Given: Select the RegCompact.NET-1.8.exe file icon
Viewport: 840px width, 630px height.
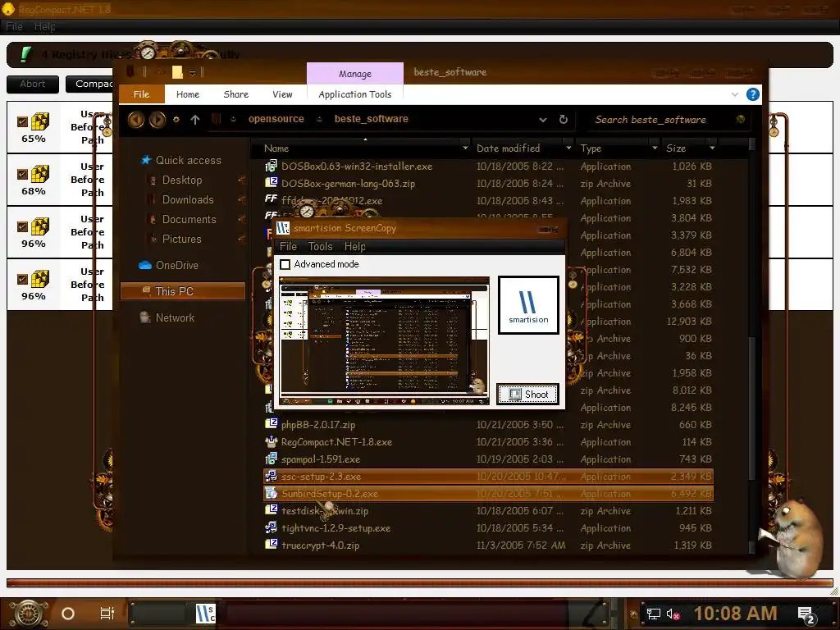Looking at the screenshot, I should pos(272,442).
